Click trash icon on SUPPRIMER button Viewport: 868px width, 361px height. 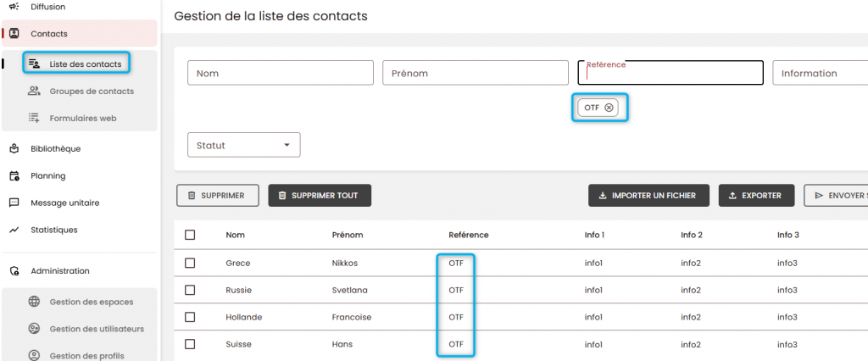(192, 196)
